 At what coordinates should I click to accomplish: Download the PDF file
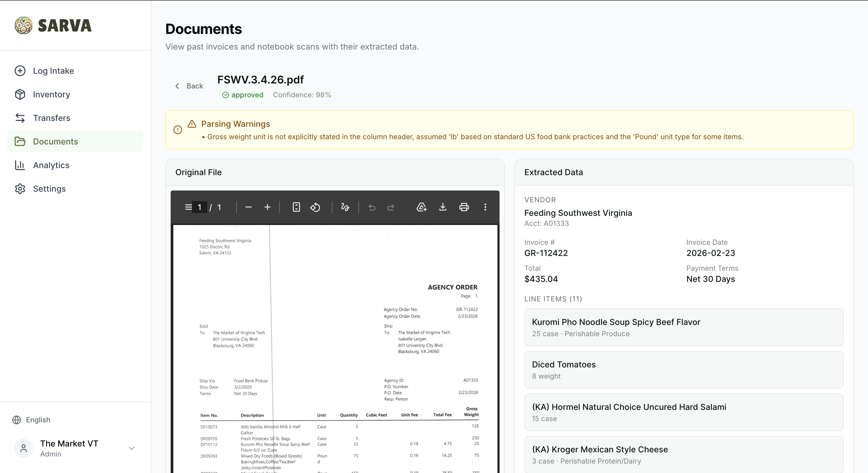(x=443, y=207)
